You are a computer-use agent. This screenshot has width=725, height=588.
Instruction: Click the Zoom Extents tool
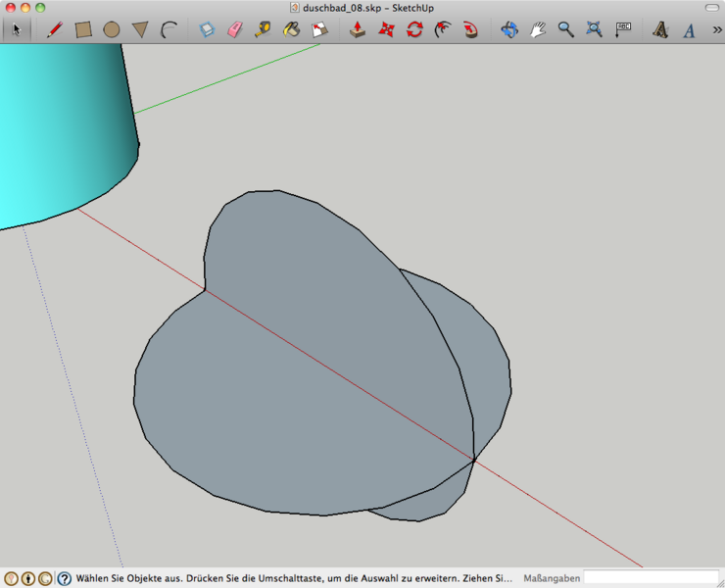(x=594, y=29)
